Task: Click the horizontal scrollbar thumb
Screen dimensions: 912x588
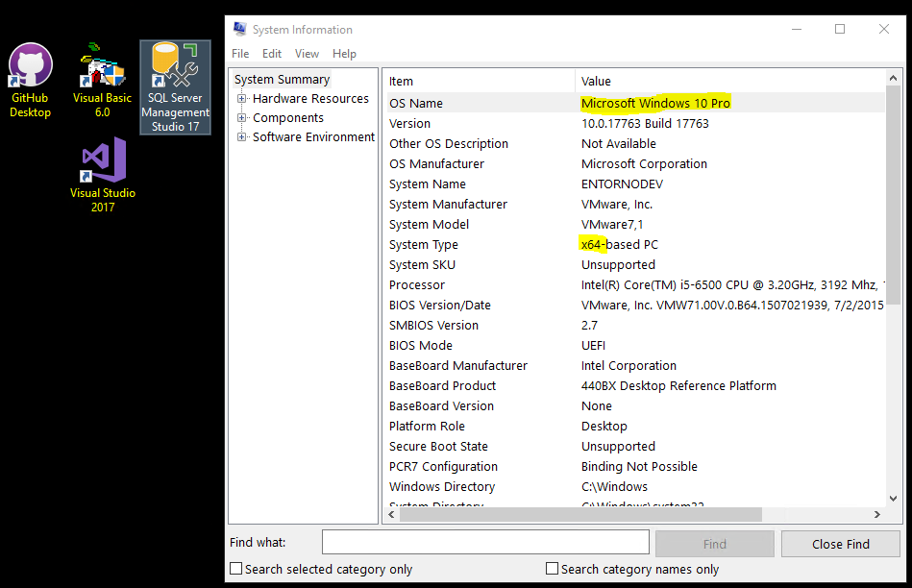Action: (x=580, y=514)
